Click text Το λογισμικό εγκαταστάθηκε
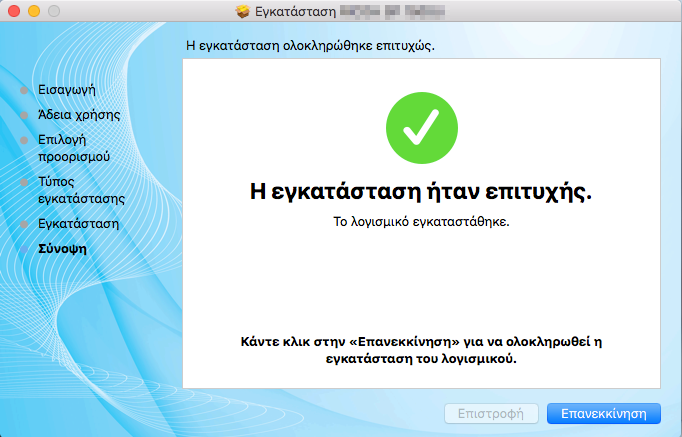This screenshot has height=437, width=682. pos(421,222)
